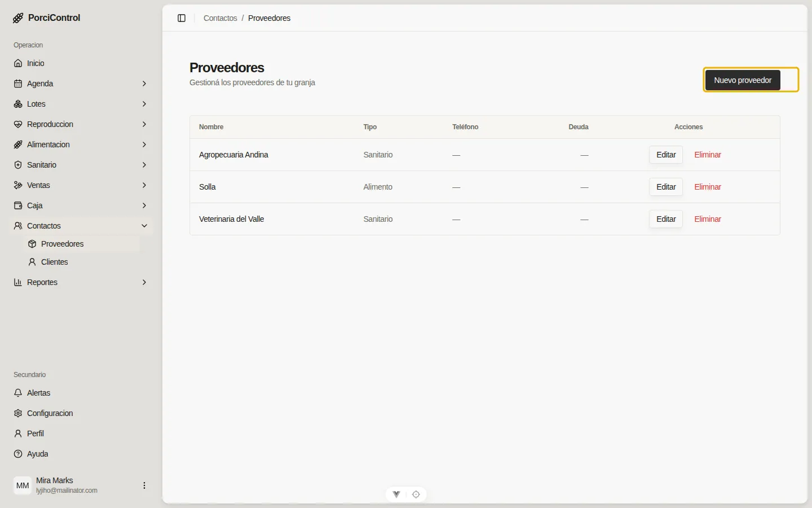The height and width of the screenshot is (508, 812).
Task: Open Alertas menu item
Action: click(81, 393)
